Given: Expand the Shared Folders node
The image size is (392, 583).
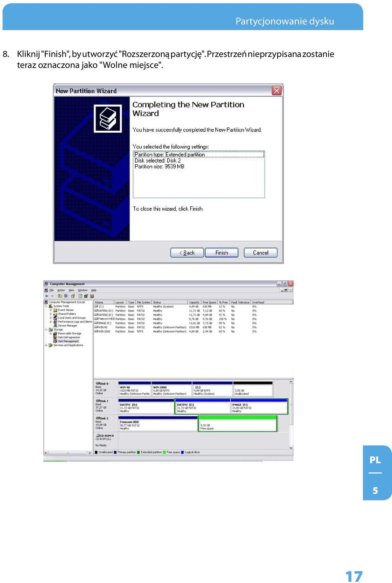Looking at the screenshot, I should point(51,314).
